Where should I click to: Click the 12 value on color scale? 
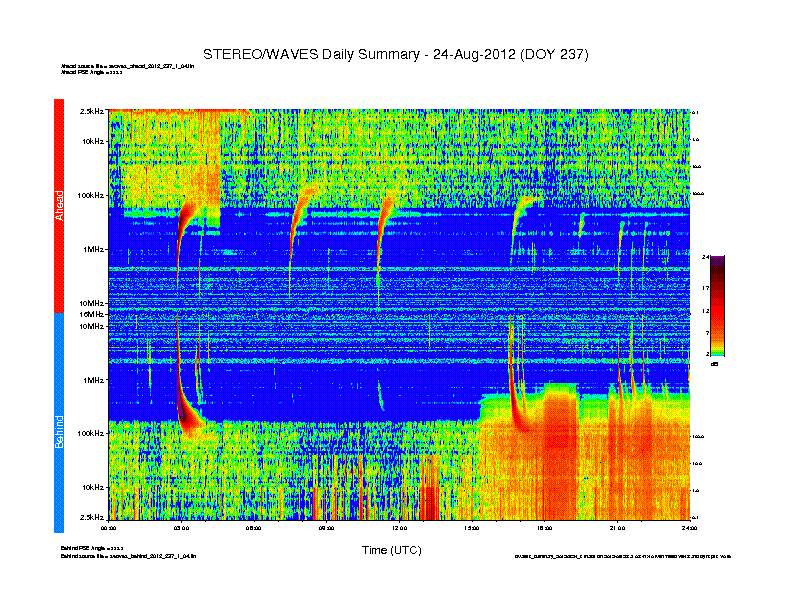[706, 311]
